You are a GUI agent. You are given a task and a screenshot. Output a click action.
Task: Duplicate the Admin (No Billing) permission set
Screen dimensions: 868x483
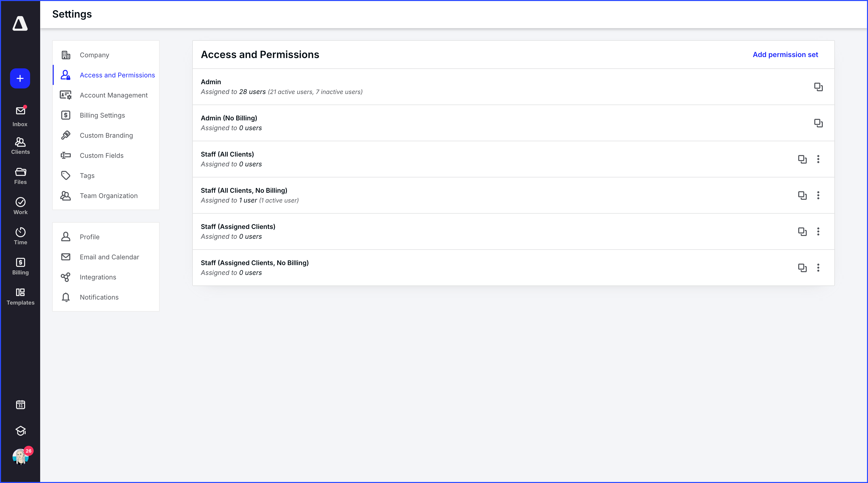(x=818, y=123)
